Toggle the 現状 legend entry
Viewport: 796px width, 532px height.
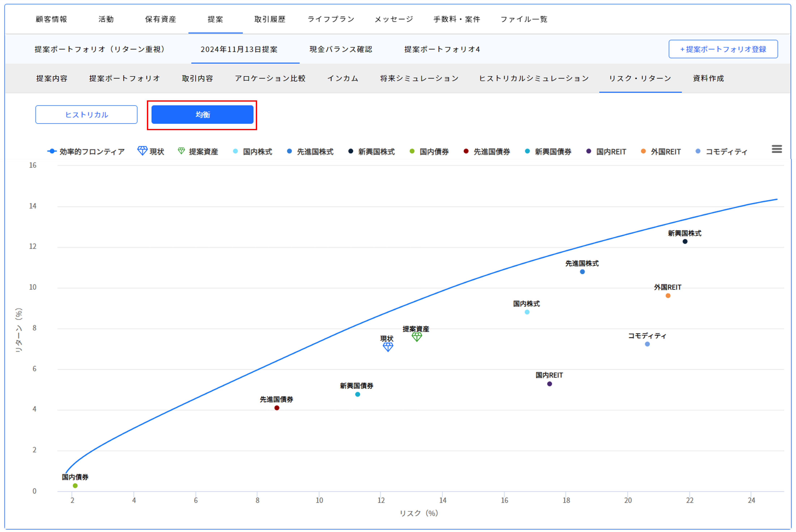(156, 152)
